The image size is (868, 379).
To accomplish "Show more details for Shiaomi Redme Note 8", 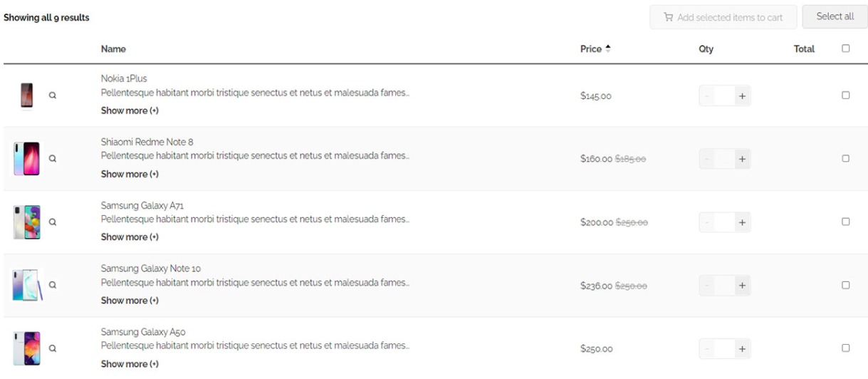I will (x=129, y=175).
